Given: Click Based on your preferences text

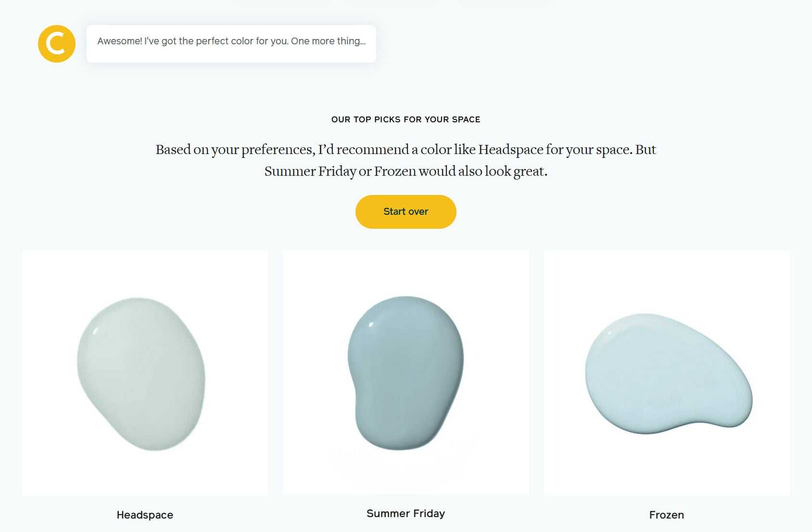Looking at the screenshot, I should 235,150.
